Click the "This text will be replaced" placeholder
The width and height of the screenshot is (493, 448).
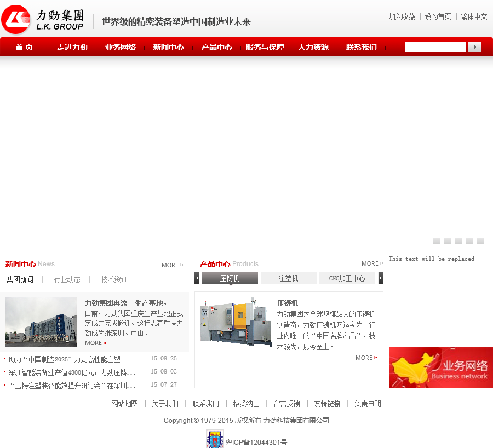[432, 259]
